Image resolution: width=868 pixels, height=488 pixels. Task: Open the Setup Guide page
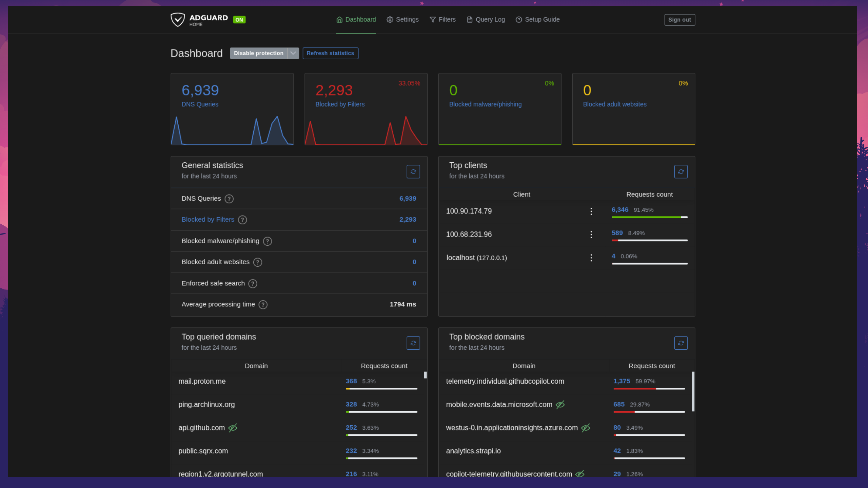click(x=538, y=20)
